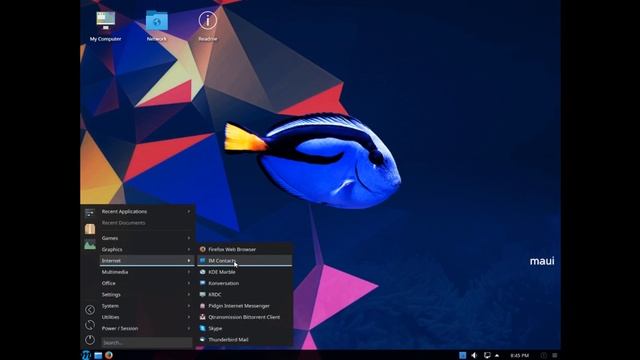Click the clock showing 8:45 PM

[519, 356]
